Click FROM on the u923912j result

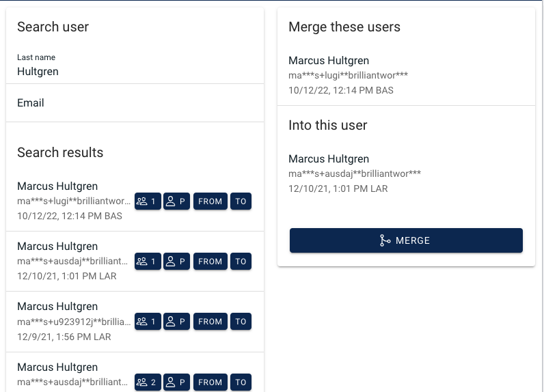(210, 322)
